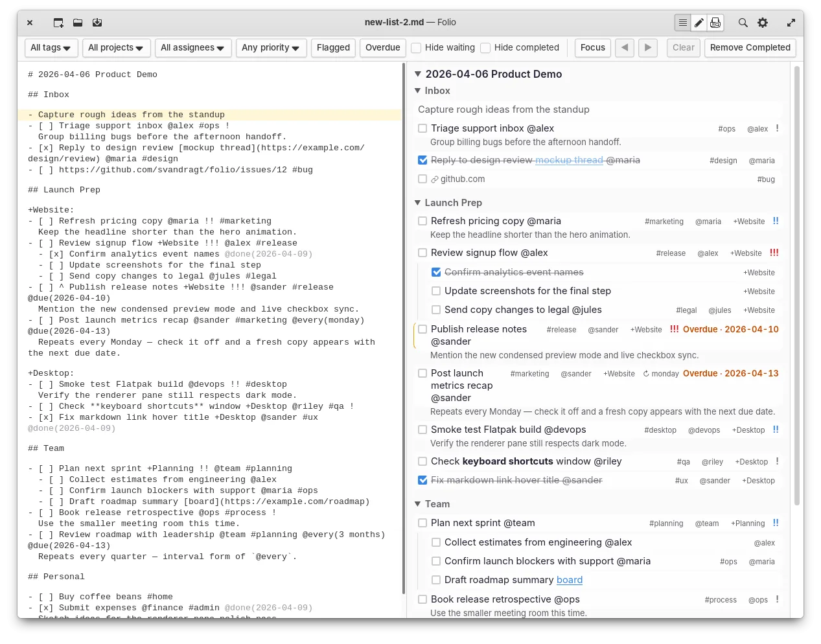Open the Any priority filter dropdown
Image resolution: width=821 pixels, height=644 pixels.
[x=271, y=47]
